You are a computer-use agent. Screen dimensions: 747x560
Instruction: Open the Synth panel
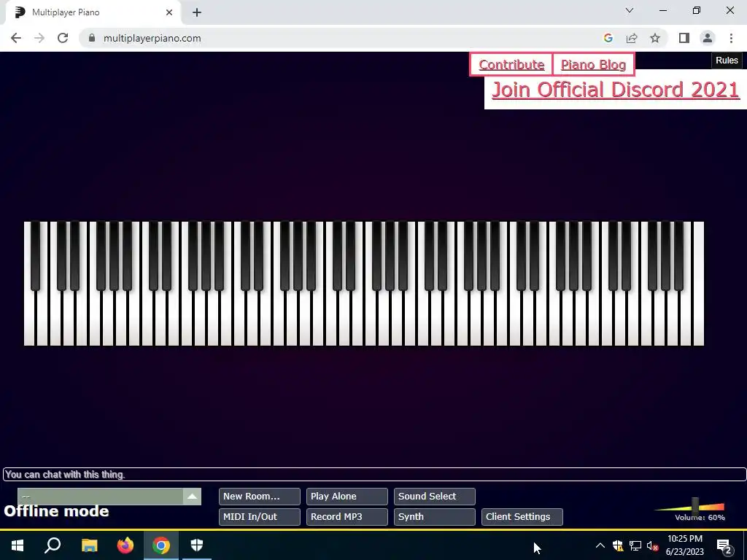435,517
